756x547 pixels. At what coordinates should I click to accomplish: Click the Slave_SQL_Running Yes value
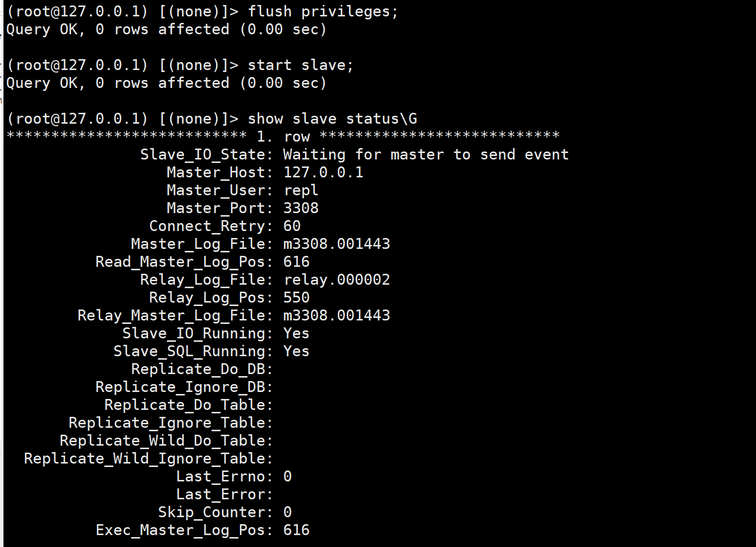(296, 351)
